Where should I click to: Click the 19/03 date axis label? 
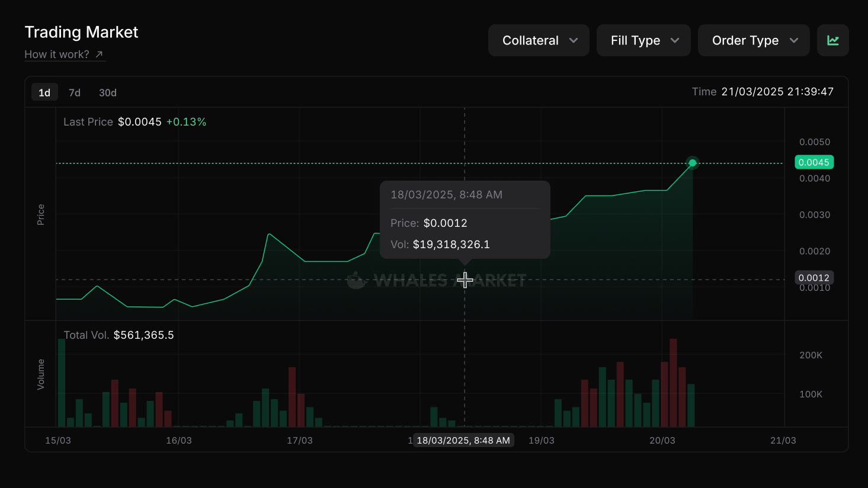pyautogui.click(x=542, y=441)
